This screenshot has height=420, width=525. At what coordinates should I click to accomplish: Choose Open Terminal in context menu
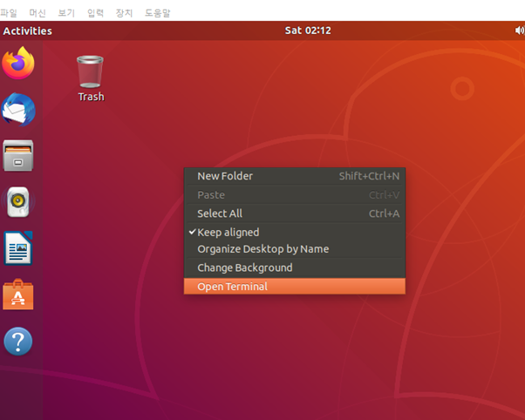(x=295, y=287)
